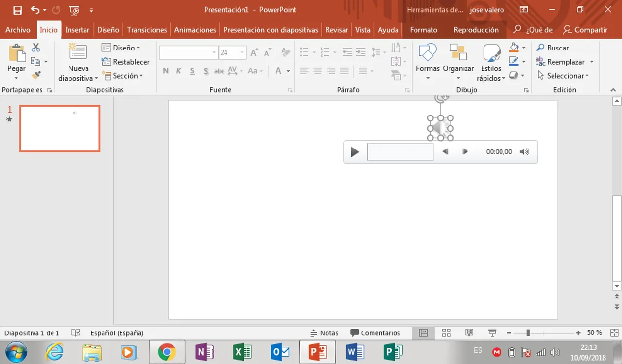The image size is (622, 364).
Task: Open Excel from the taskbar
Action: pyautogui.click(x=242, y=352)
